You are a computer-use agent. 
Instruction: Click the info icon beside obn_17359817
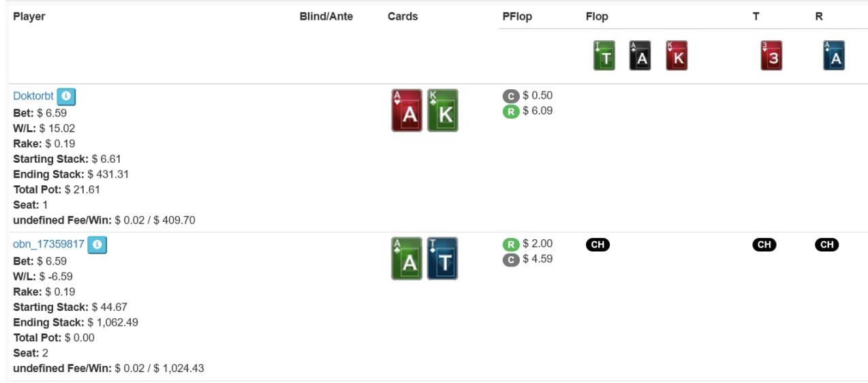pyautogui.click(x=97, y=245)
